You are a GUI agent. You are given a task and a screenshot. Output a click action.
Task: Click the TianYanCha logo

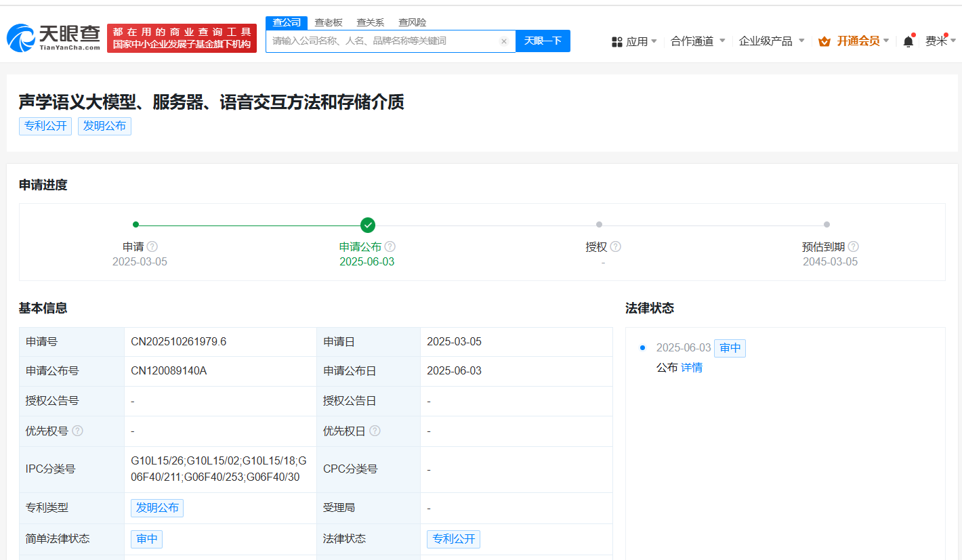(x=54, y=38)
